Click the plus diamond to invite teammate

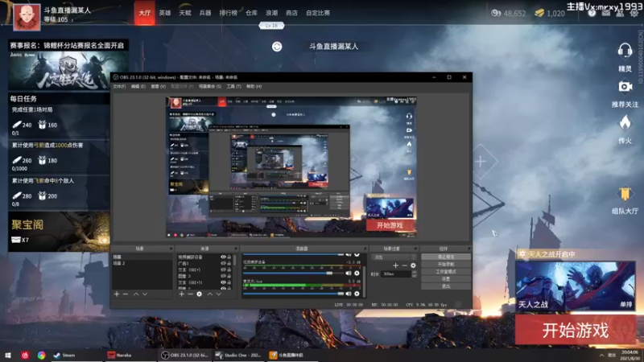coord(480,162)
